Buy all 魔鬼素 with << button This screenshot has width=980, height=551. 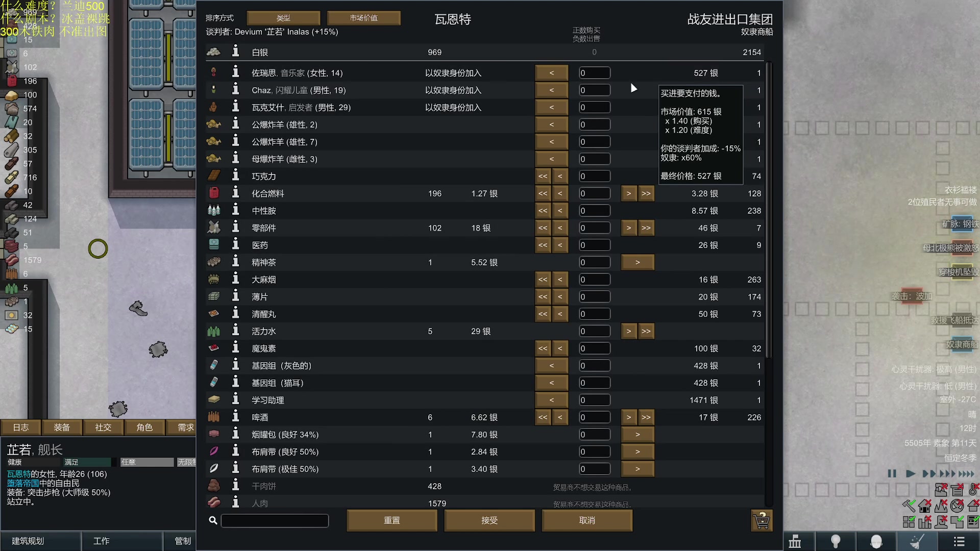(x=543, y=348)
